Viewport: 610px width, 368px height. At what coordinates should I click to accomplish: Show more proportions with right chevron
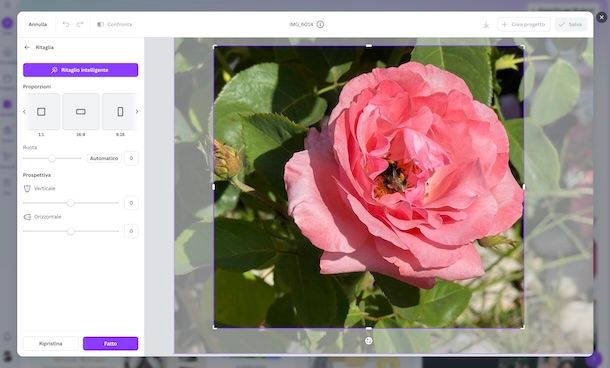click(137, 112)
